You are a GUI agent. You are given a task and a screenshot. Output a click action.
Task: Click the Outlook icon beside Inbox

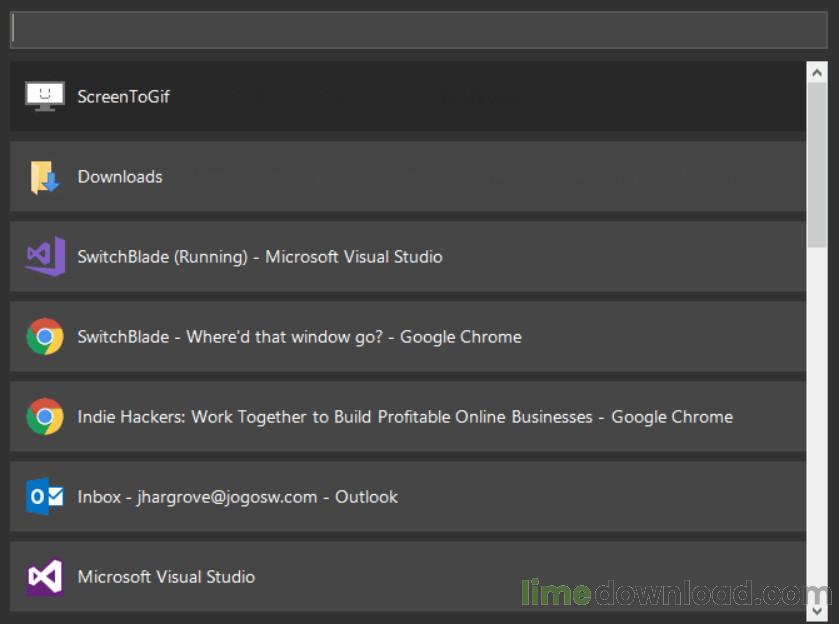[45, 497]
